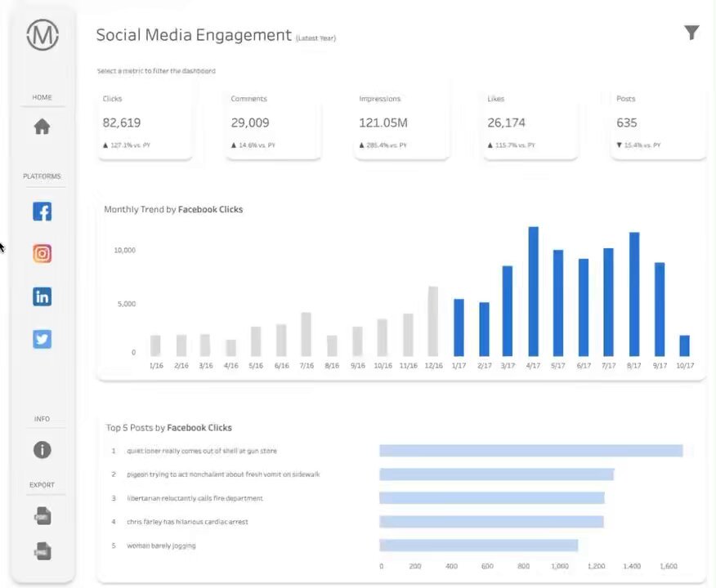This screenshot has width=716, height=588.
Task: Select the Facebook platform icon
Action: [x=42, y=212]
